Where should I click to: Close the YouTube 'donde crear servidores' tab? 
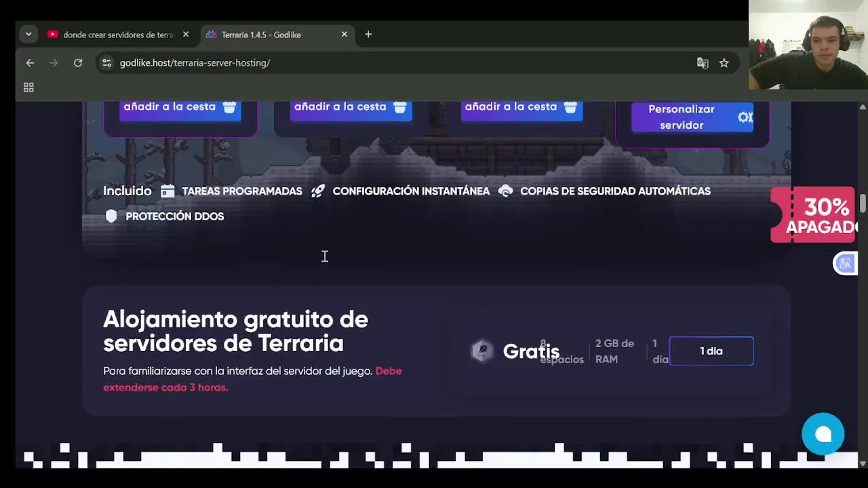[x=186, y=35]
